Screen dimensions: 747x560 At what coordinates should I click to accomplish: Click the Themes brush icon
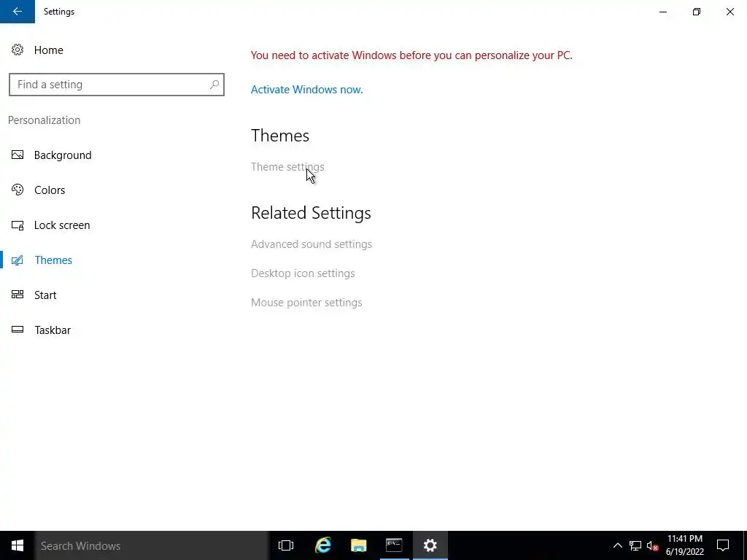click(18, 260)
